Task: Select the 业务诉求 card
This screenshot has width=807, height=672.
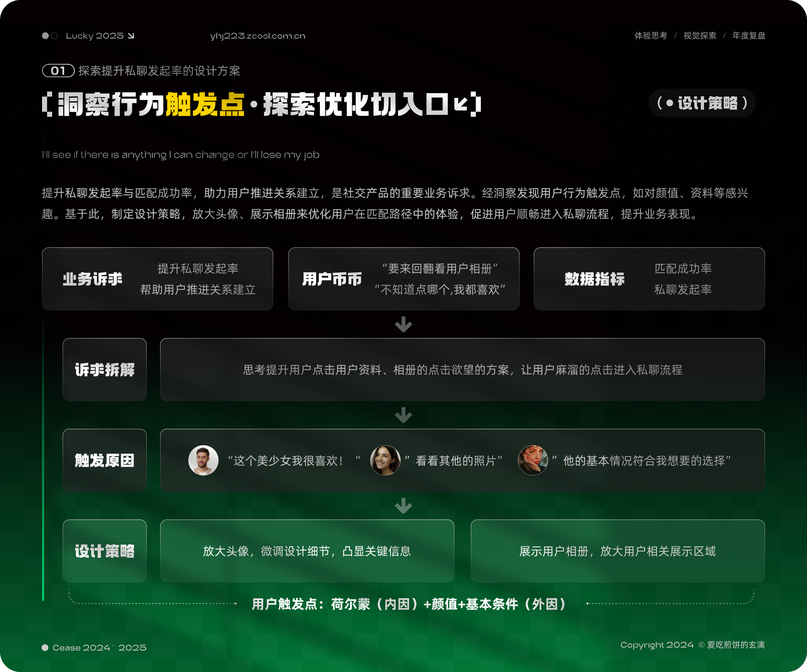Action: (157, 279)
